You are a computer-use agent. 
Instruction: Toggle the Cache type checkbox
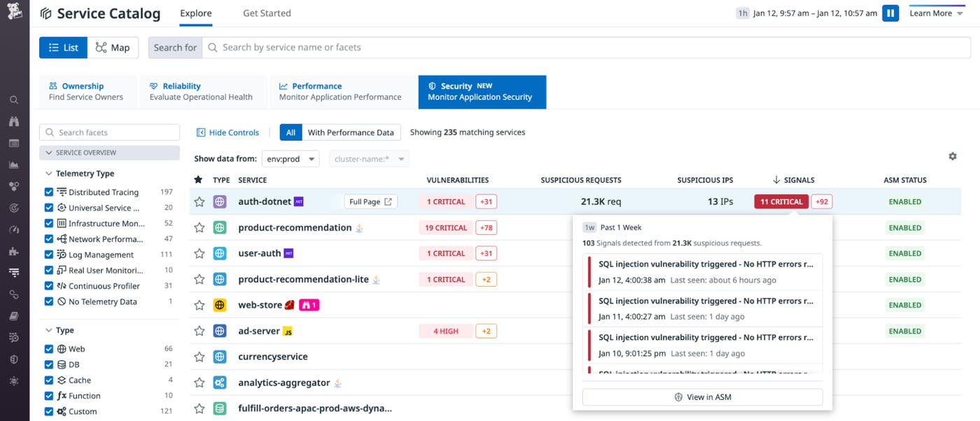(49, 380)
